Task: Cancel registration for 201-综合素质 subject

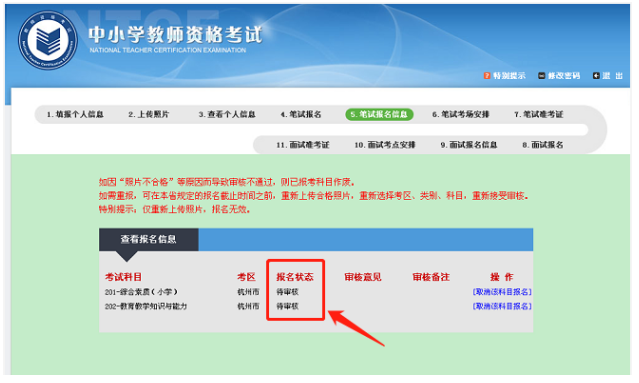Action: (x=502, y=292)
